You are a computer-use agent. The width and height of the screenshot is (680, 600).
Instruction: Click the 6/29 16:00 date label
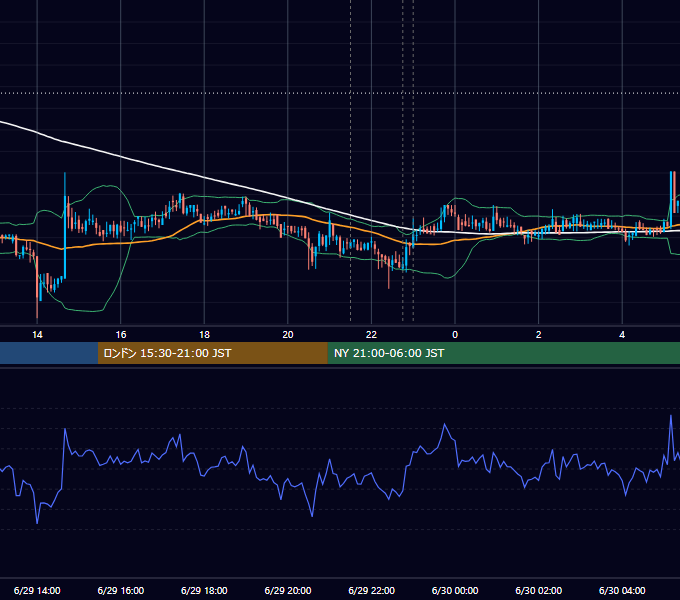click(121, 590)
